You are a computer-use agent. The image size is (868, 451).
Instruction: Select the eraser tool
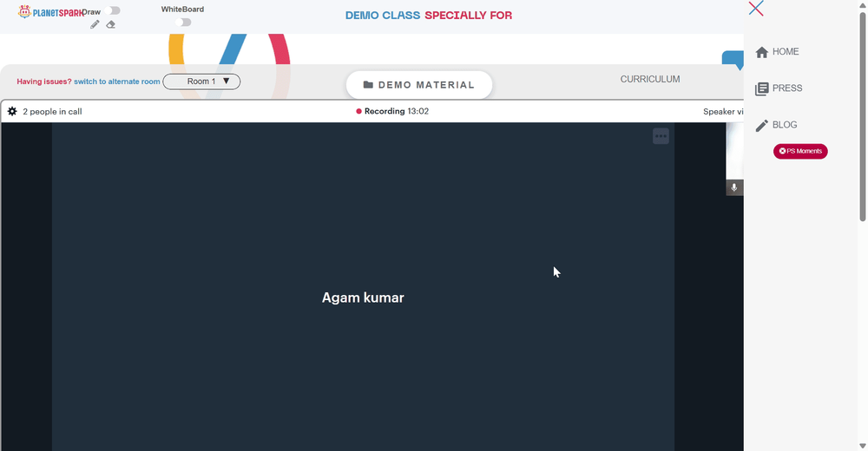click(x=111, y=24)
